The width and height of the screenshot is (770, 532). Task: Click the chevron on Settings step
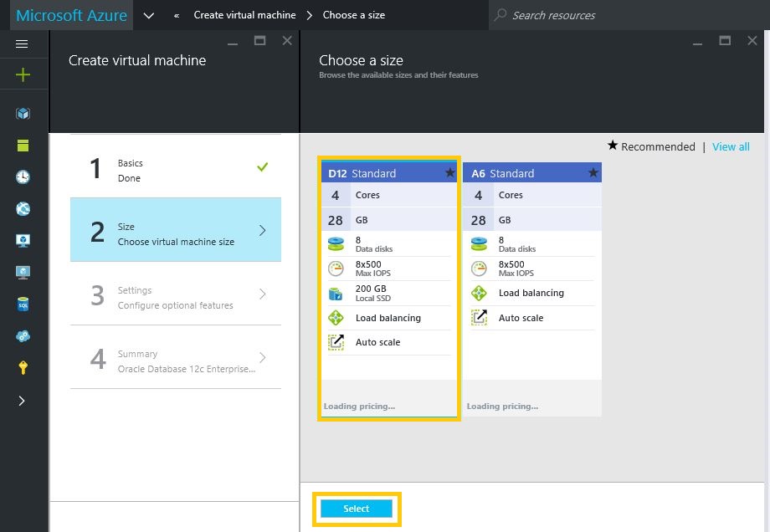262,294
